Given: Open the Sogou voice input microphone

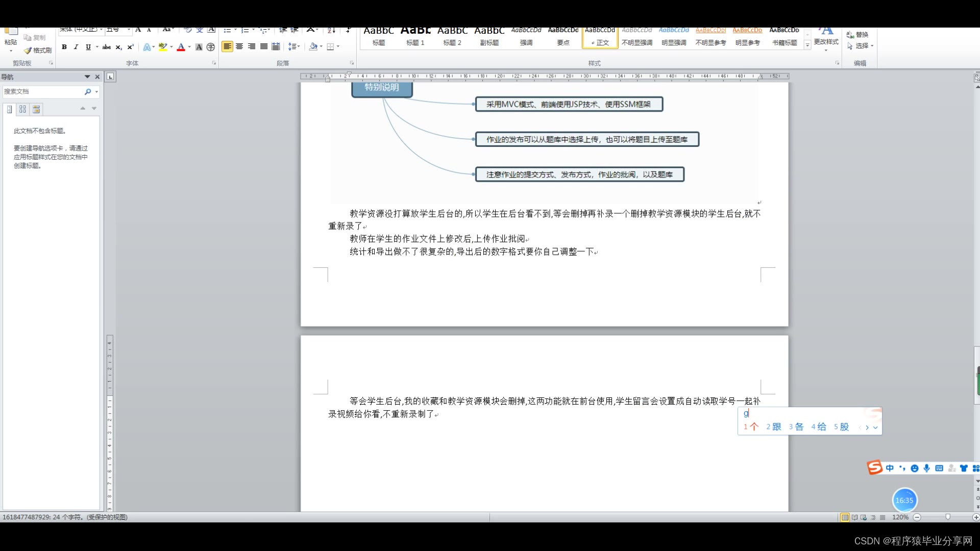Looking at the screenshot, I should (x=926, y=468).
